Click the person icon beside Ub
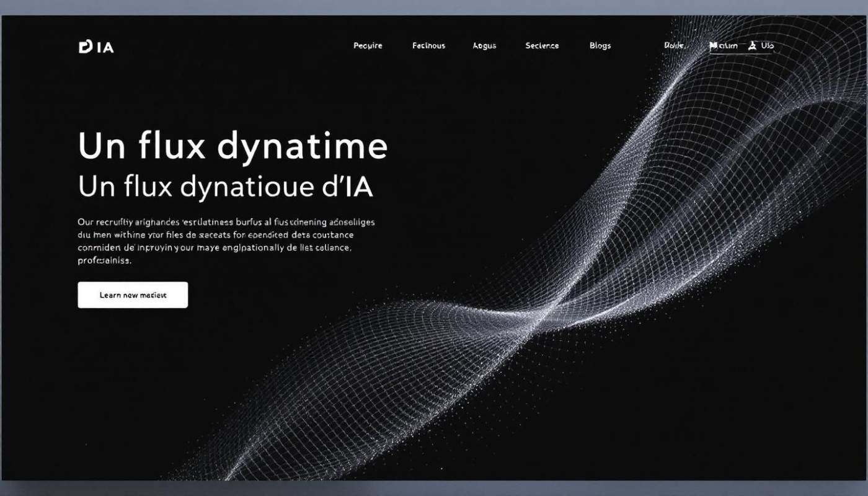 click(x=753, y=45)
